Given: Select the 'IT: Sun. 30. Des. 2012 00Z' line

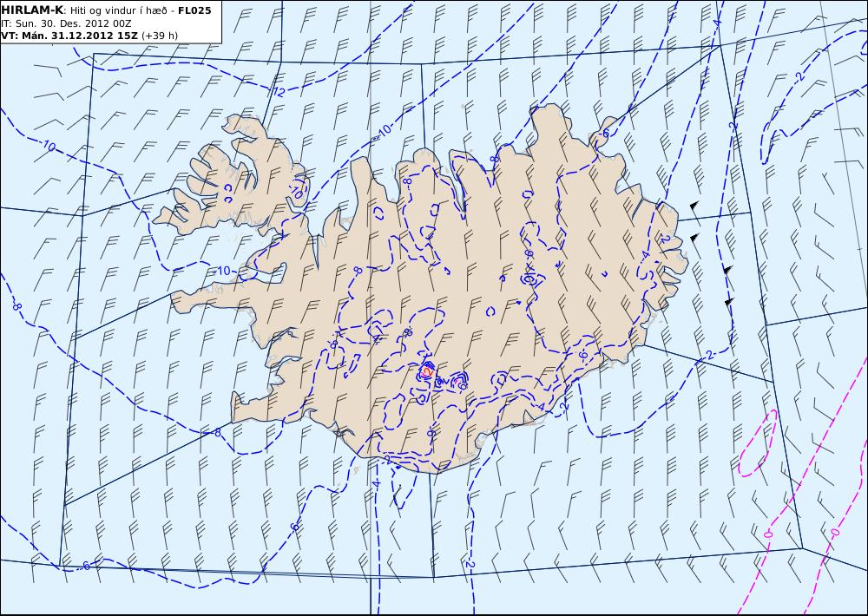Looking at the screenshot, I should 67,23.
